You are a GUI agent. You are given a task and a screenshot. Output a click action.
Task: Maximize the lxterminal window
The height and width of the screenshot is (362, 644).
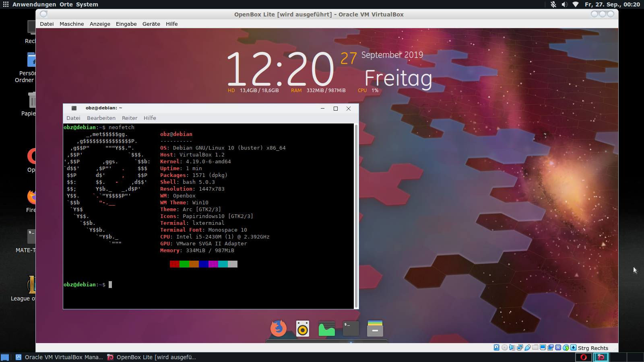coord(336,108)
